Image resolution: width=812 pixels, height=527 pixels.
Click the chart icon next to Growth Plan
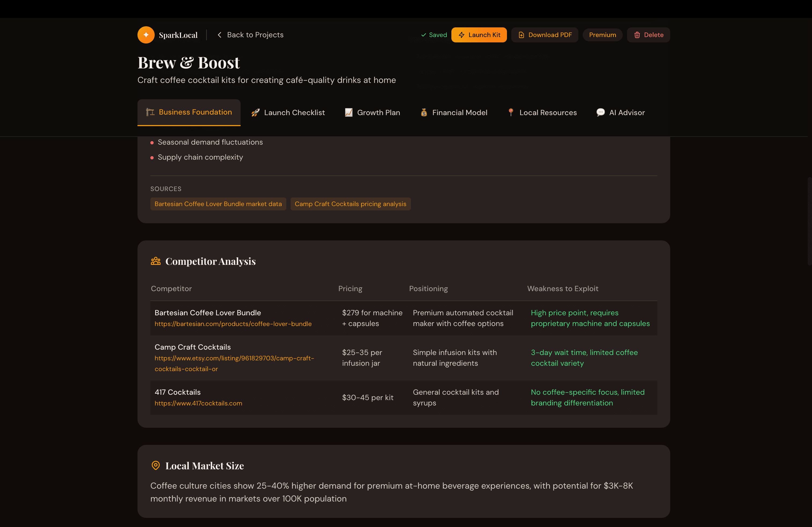click(348, 112)
